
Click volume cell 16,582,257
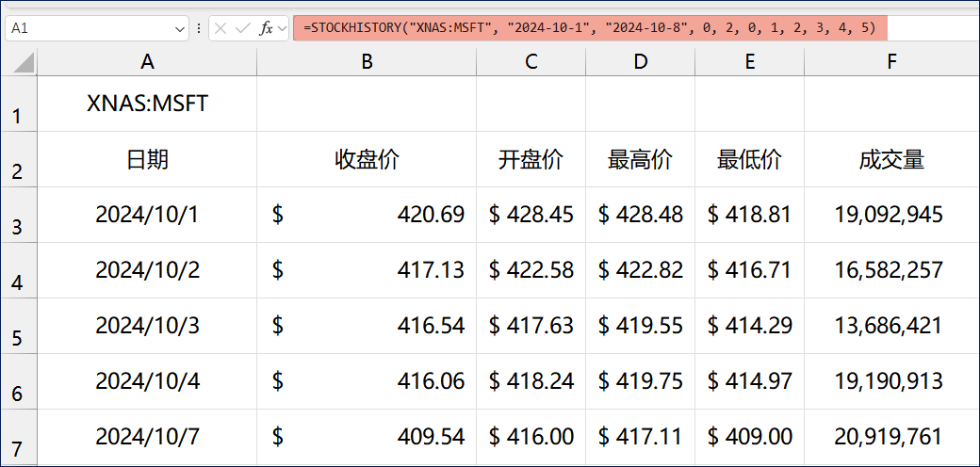(891, 271)
